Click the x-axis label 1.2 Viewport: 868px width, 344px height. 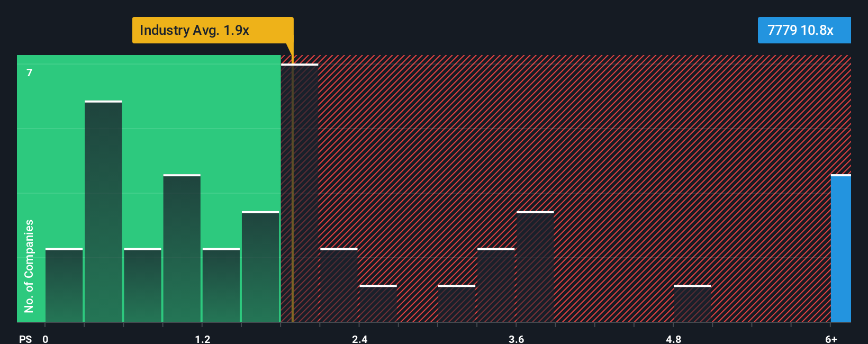click(202, 339)
